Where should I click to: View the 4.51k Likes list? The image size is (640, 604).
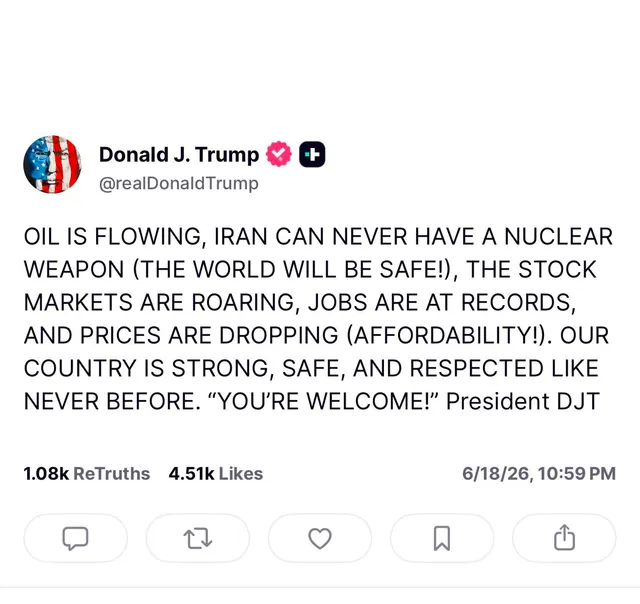tap(216, 474)
